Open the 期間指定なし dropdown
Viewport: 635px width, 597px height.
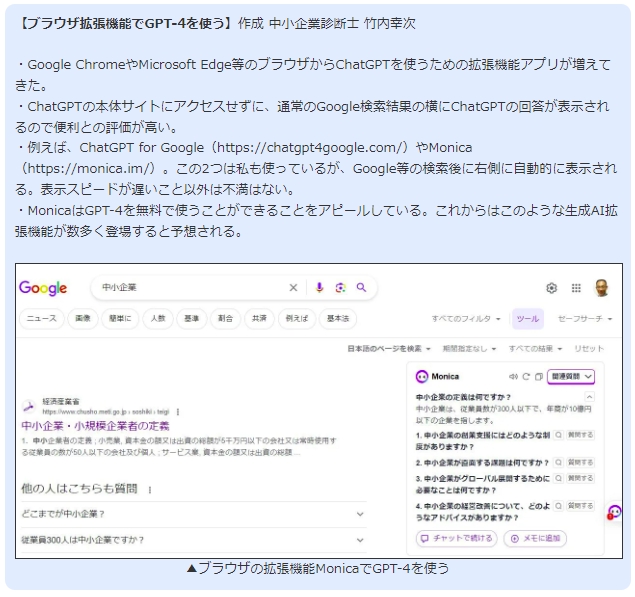pos(469,349)
